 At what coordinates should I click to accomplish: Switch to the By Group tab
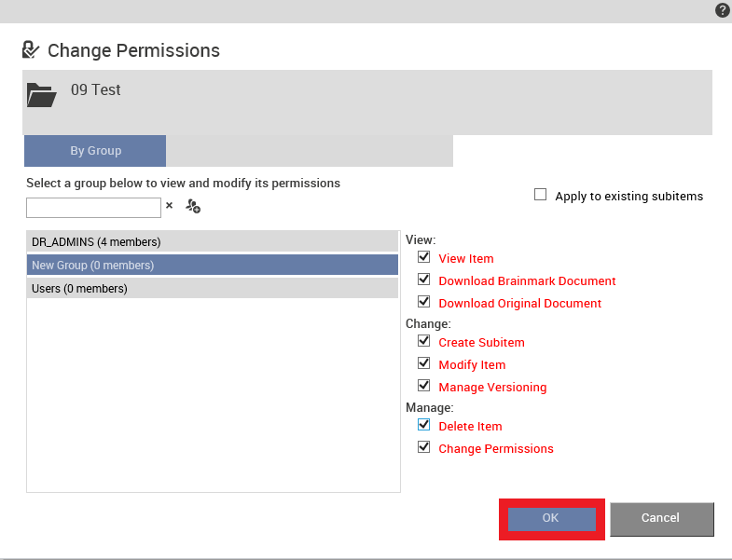pos(95,151)
